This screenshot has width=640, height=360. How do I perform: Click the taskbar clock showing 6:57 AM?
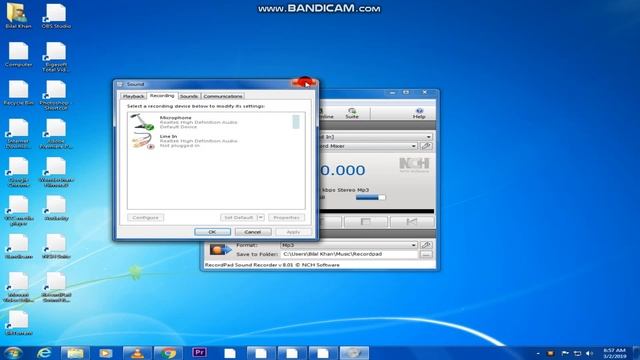[x=614, y=353]
